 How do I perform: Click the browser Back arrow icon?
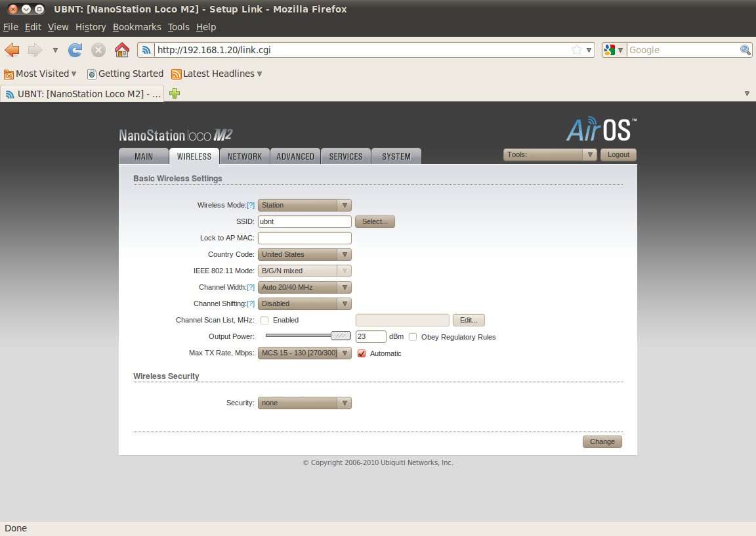(12, 50)
